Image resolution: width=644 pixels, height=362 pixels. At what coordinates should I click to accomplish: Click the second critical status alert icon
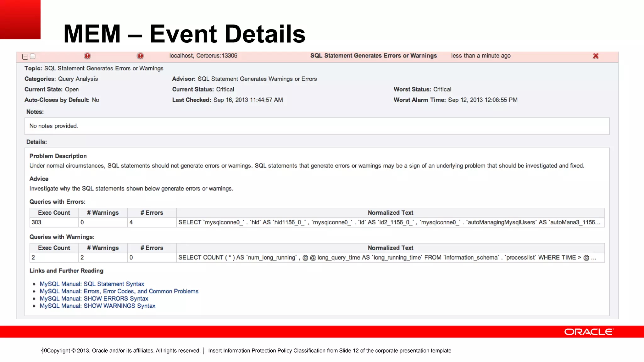pyautogui.click(x=140, y=56)
